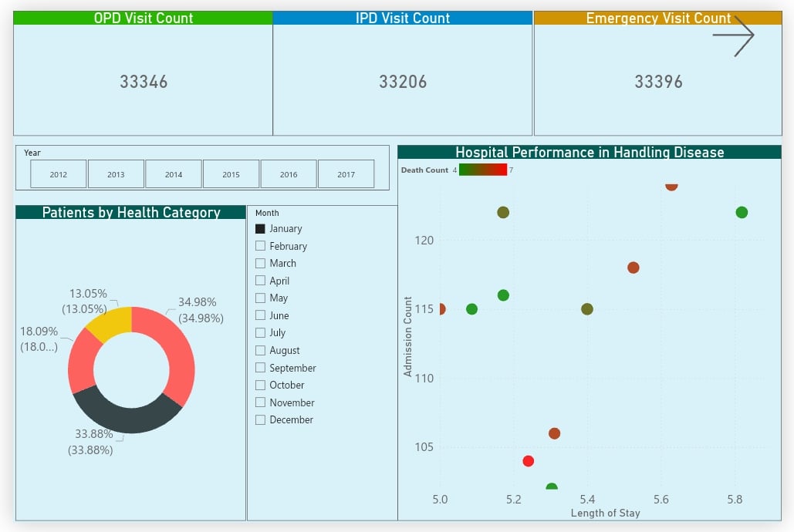Enable the February month checkbox
The width and height of the screenshot is (794, 532).
(x=261, y=246)
